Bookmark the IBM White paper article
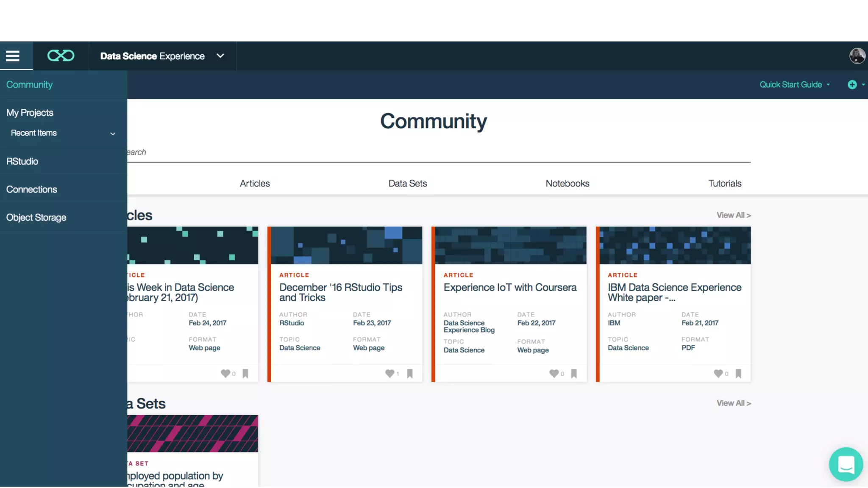Screen dimensions: 868x488 [738, 374]
